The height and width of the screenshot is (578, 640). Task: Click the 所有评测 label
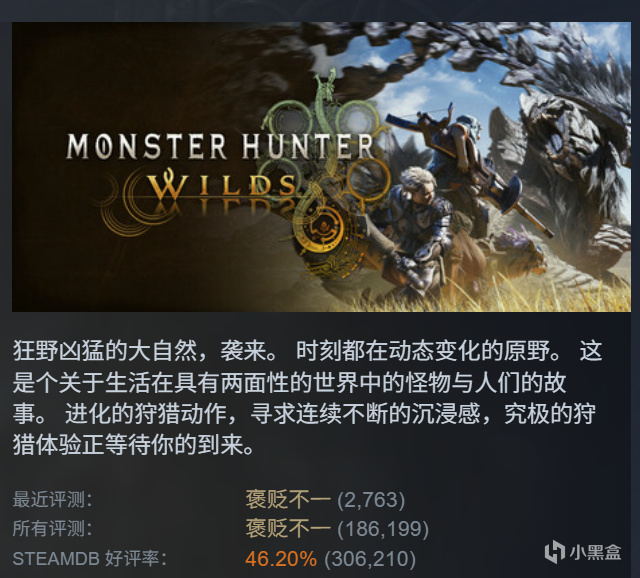pyautogui.click(x=52, y=529)
